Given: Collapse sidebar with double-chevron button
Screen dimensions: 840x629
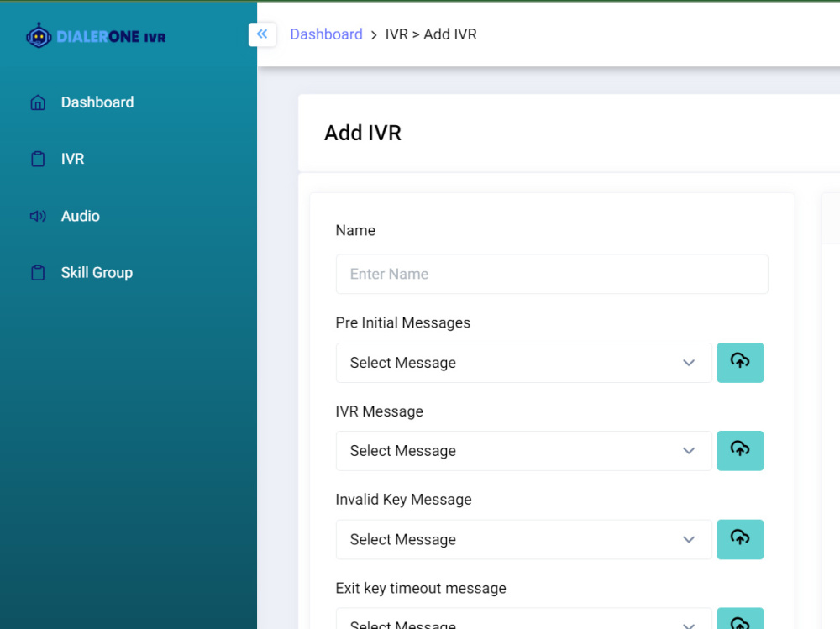Looking at the screenshot, I should pyautogui.click(x=262, y=34).
